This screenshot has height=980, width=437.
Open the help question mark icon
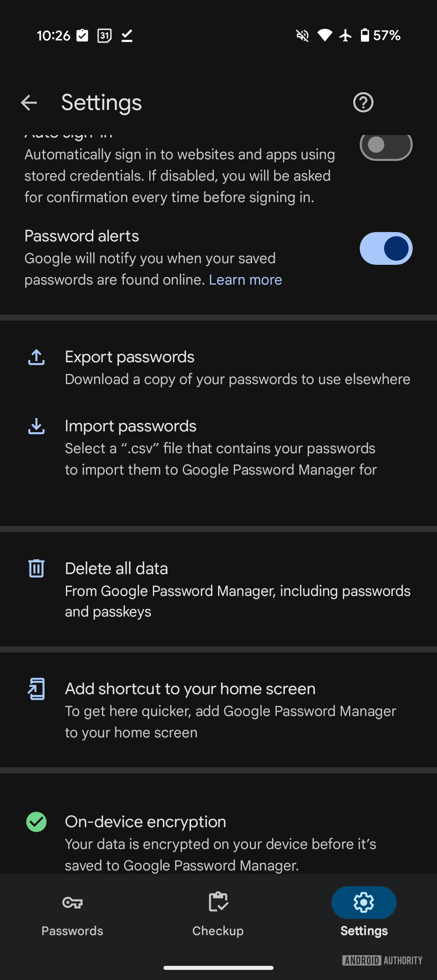(x=363, y=103)
